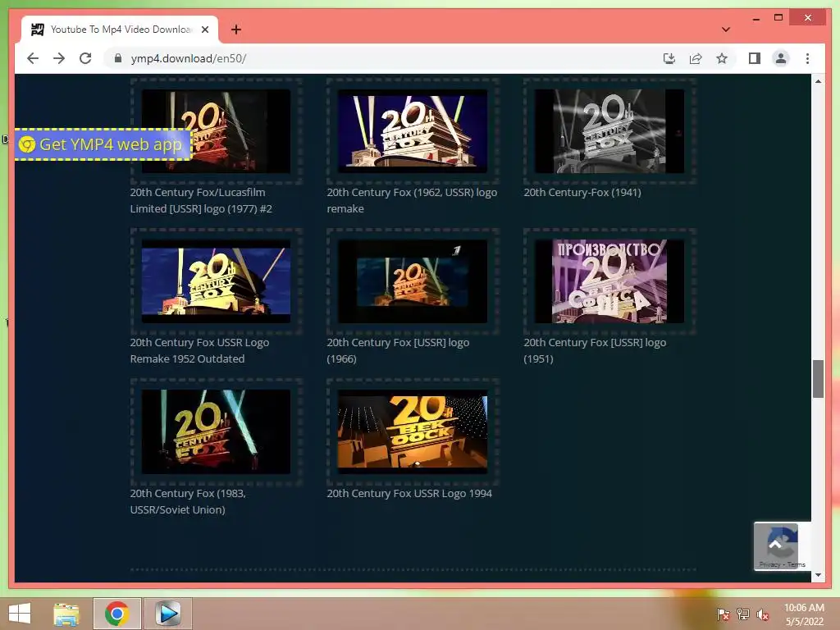Image resolution: width=840 pixels, height=630 pixels.
Task: Go back to the previous page
Action: 33,58
